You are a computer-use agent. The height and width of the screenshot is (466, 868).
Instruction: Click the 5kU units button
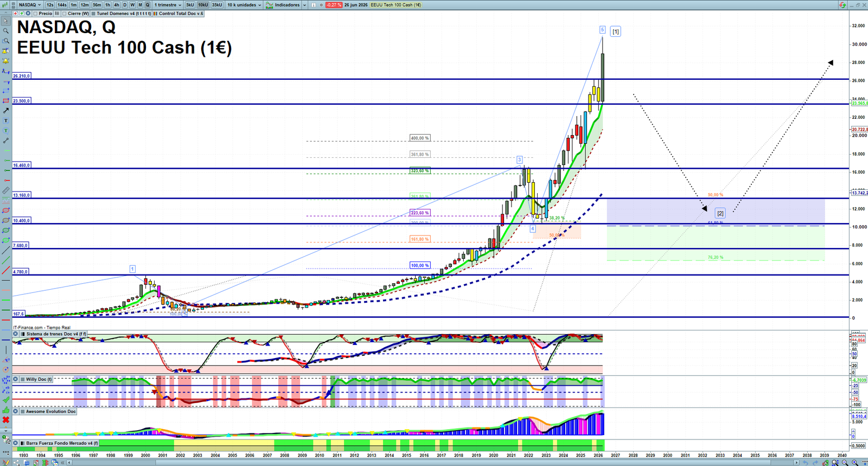coord(190,5)
